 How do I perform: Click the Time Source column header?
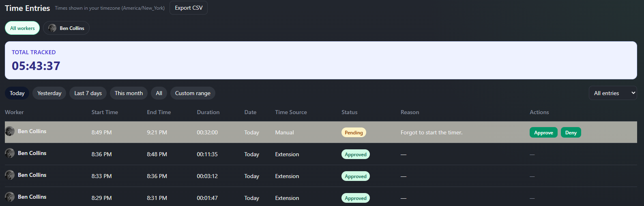(291, 112)
